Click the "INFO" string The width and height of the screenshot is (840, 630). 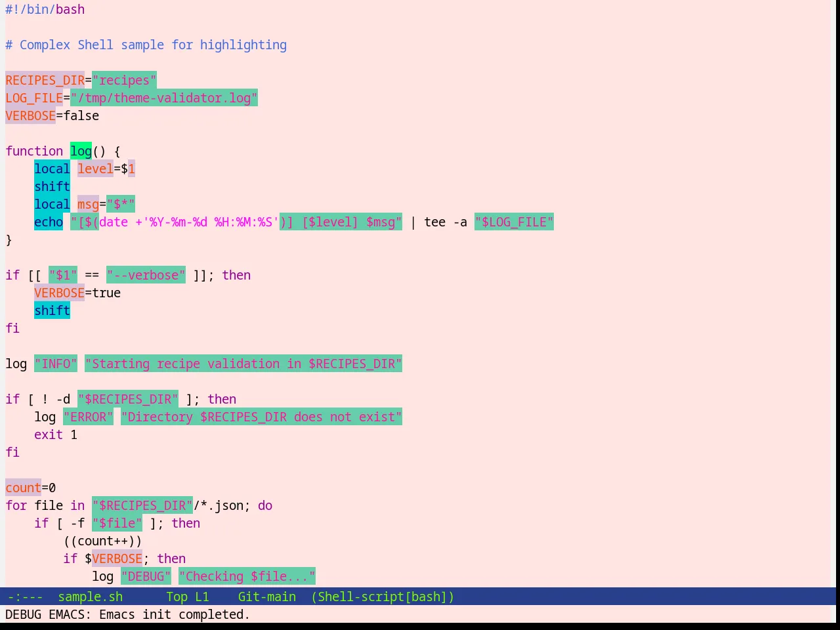(56, 364)
